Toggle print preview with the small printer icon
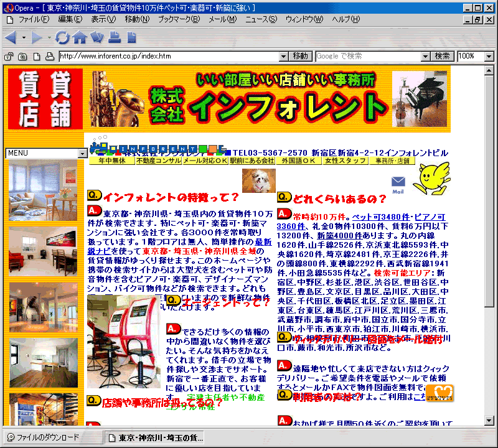Image resolution: width=498 pixels, height=448 pixels. (x=50, y=57)
